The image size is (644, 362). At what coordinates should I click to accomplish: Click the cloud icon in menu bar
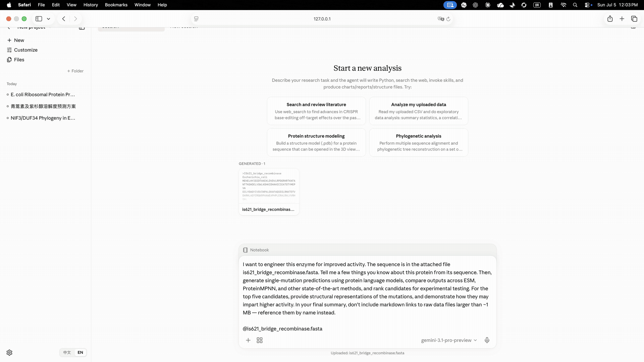(500, 5)
